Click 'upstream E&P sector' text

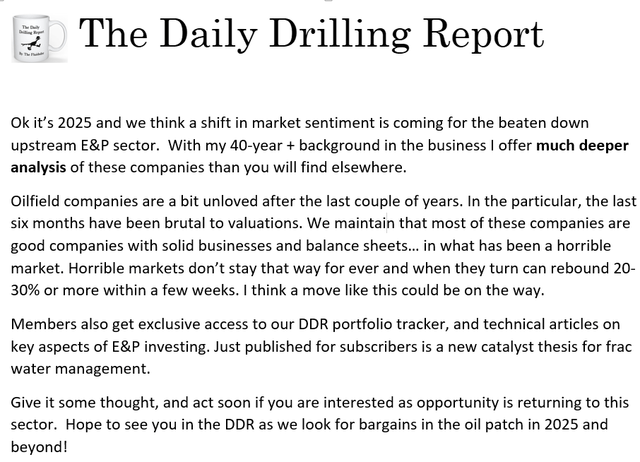[85, 145]
